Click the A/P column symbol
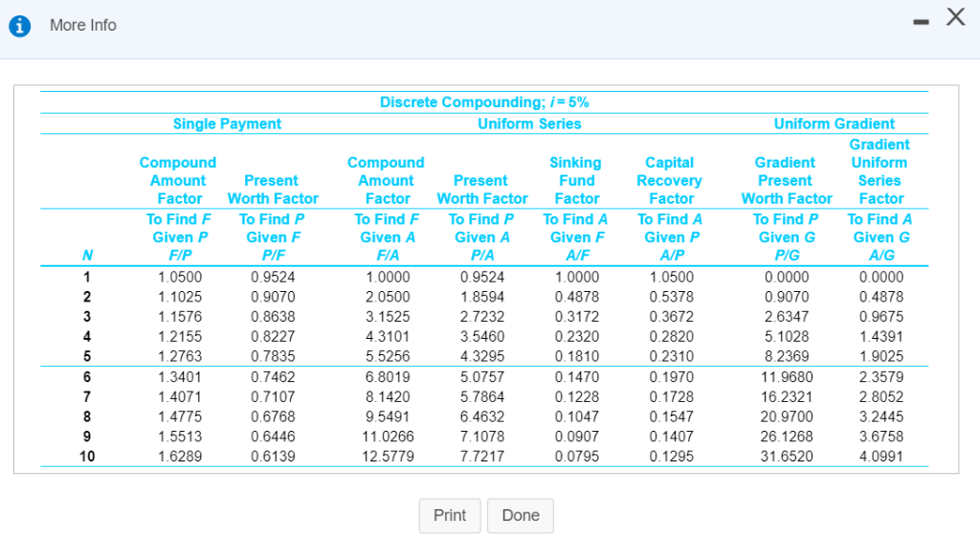 (x=672, y=255)
